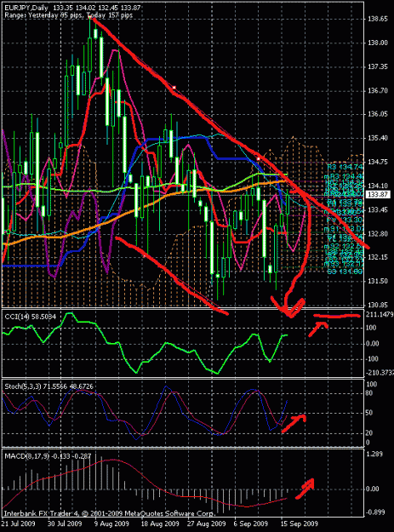This screenshot has width=394, height=532.
Task: Select the CCI panel 100 level label
Action: [x=371, y=328]
